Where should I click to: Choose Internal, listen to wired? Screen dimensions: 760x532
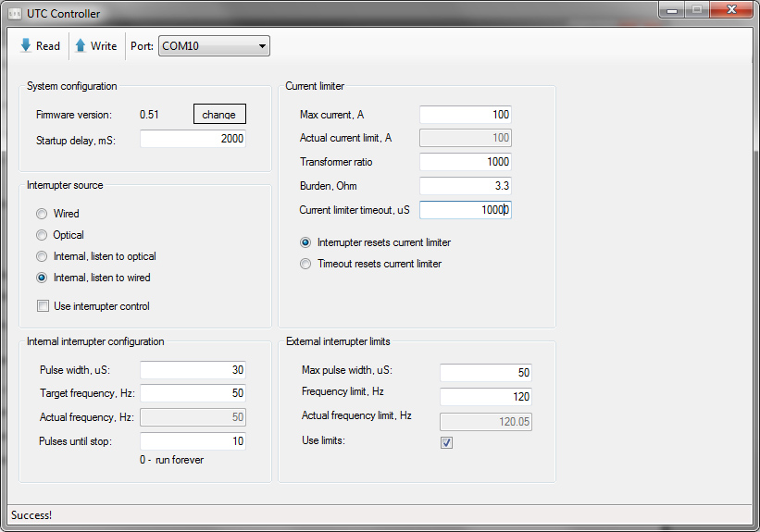(42, 278)
